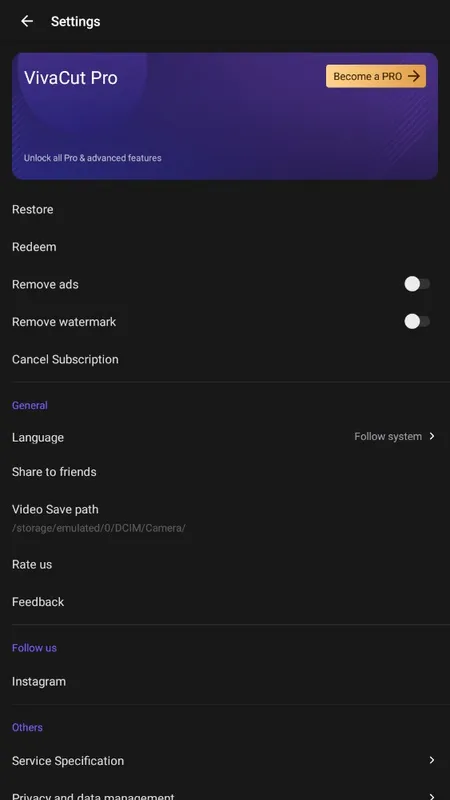The height and width of the screenshot is (800, 450).
Task: Enable the Remove watermark switch
Action: point(417,321)
